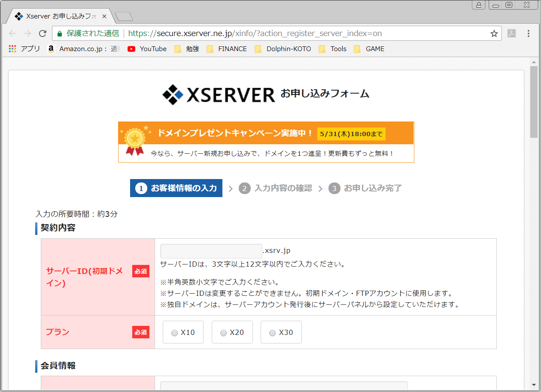
Task: Open the Tools bookmark folder
Action: [x=332, y=49]
